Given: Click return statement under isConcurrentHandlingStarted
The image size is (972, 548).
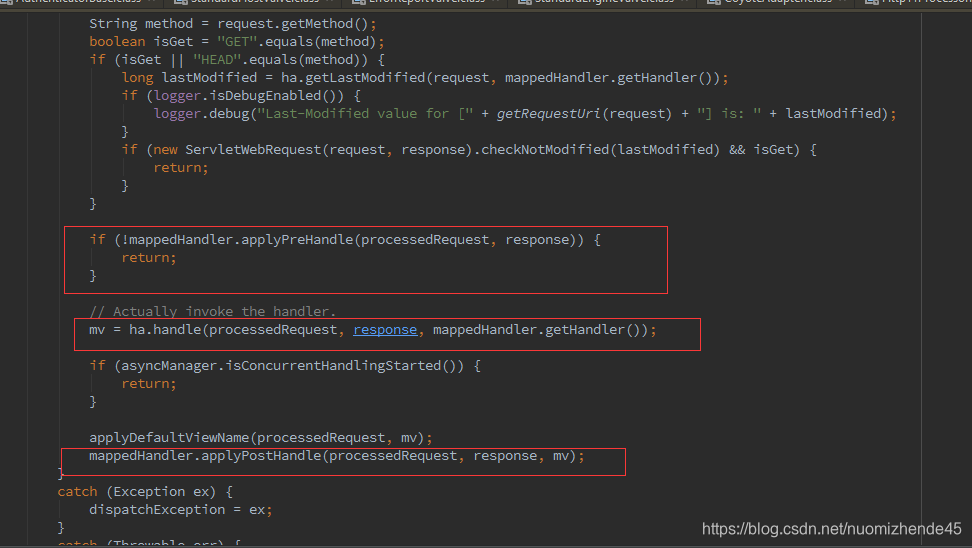Looking at the screenshot, I should pyautogui.click(x=149, y=384).
